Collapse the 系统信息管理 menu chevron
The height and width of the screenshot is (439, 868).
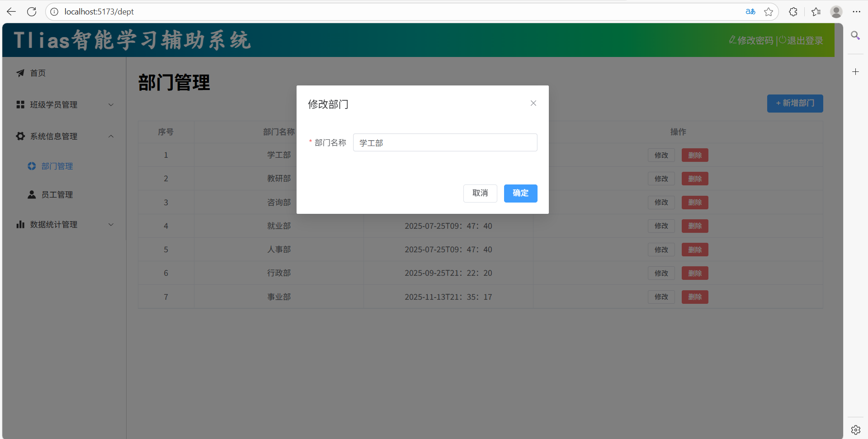click(111, 136)
